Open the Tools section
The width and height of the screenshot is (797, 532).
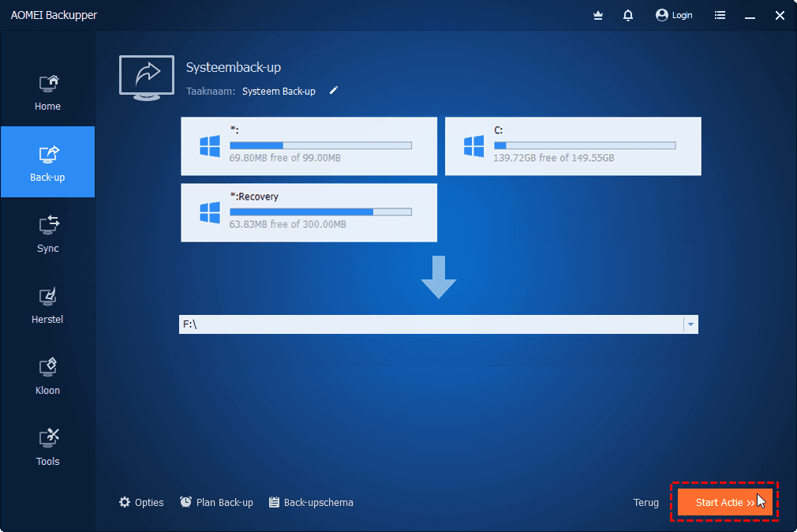47,447
